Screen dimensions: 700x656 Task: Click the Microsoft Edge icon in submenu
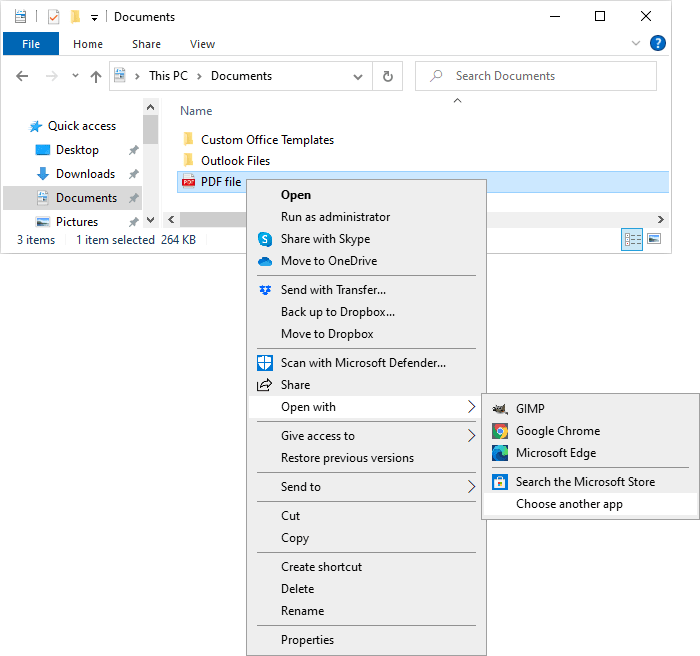(x=500, y=453)
